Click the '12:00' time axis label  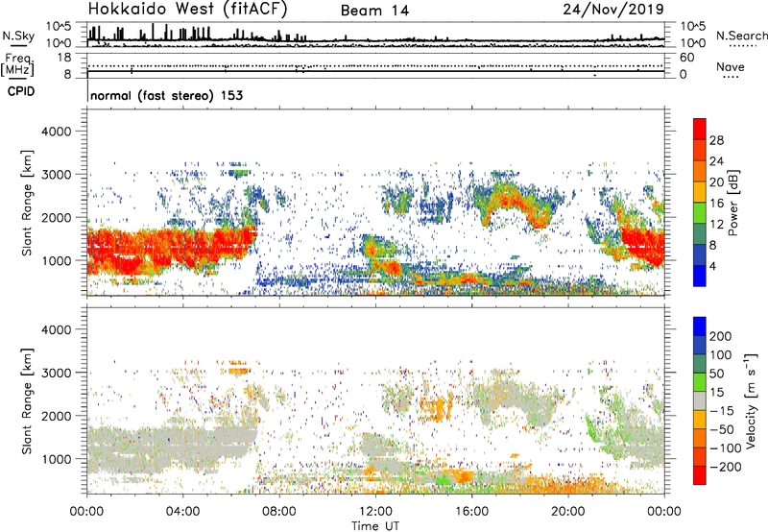(375, 512)
